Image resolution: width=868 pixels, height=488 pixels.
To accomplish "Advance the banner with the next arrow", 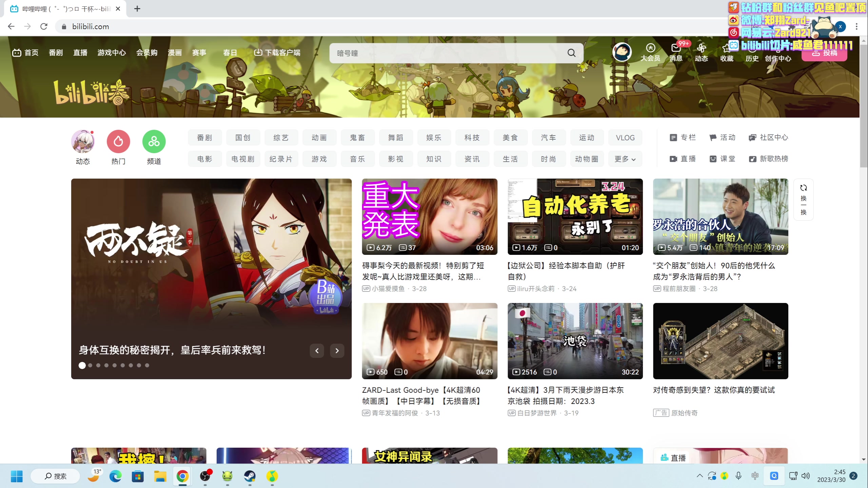I will coord(337,351).
